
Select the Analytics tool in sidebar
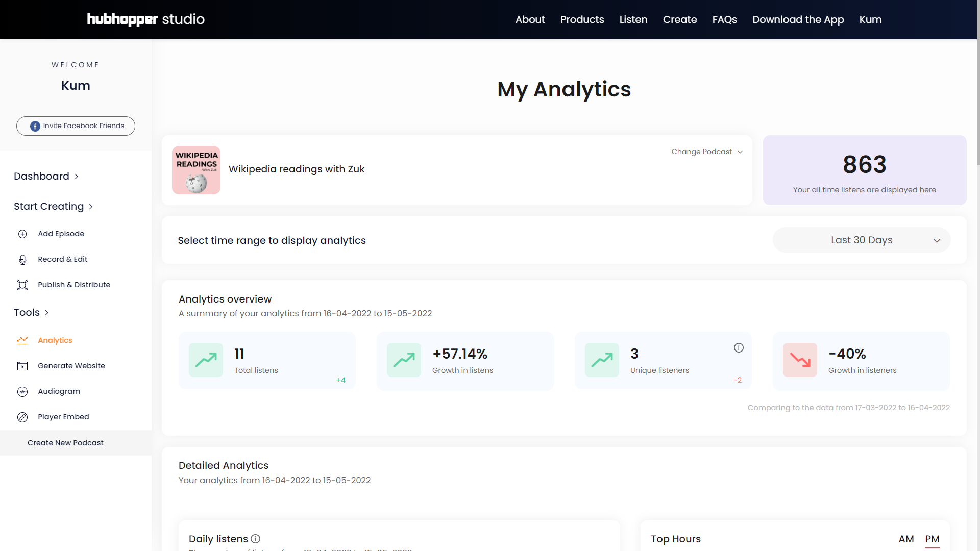(x=55, y=340)
